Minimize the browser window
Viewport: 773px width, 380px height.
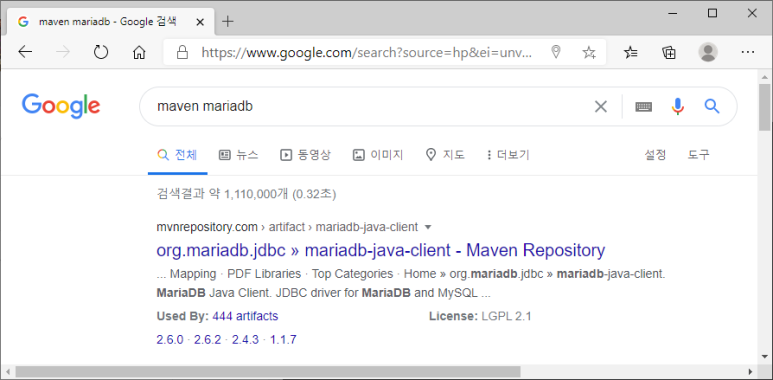pos(673,13)
